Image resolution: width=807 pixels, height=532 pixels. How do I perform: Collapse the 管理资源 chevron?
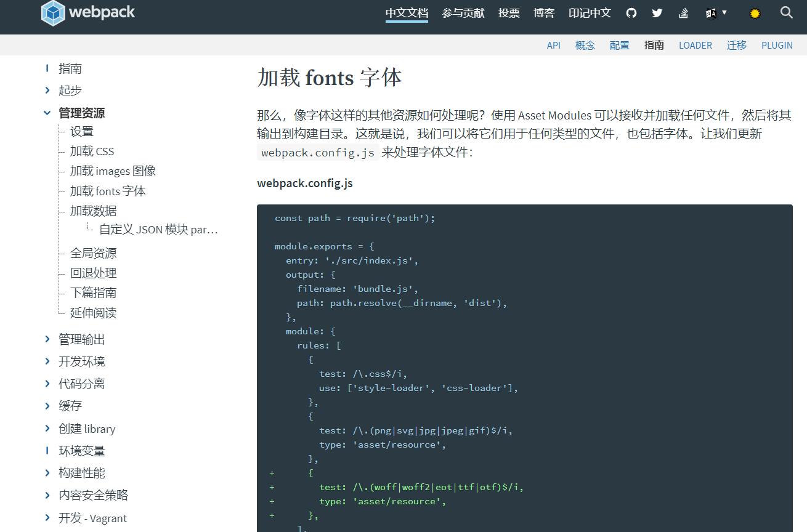pos(47,113)
